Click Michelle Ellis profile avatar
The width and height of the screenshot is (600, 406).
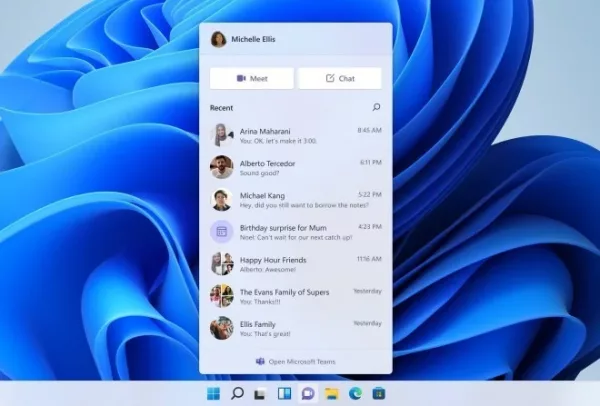(218, 39)
